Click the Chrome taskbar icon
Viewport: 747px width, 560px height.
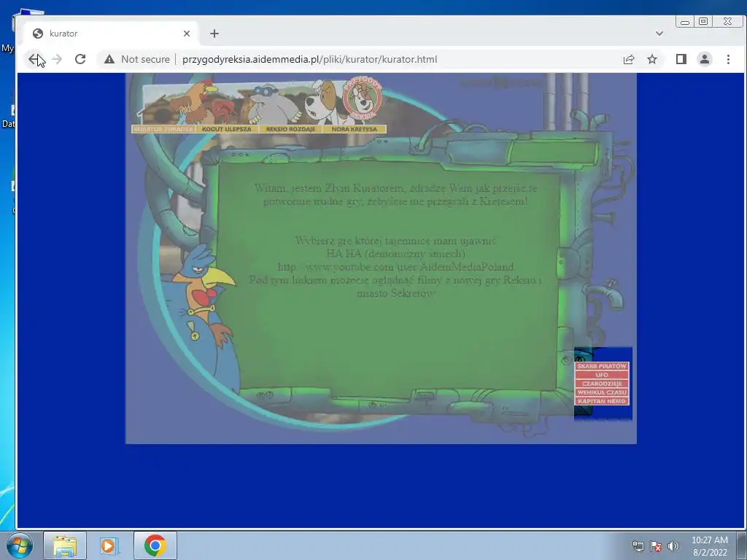point(155,545)
